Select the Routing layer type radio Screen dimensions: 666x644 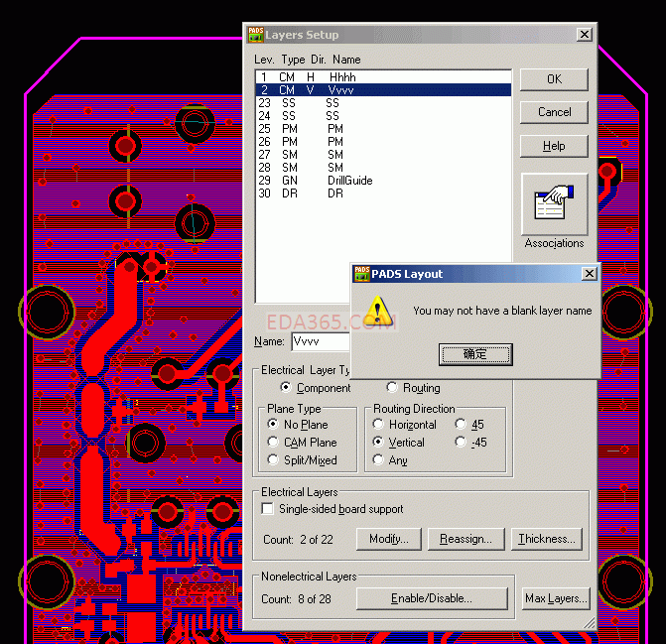[x=392, y=387]
